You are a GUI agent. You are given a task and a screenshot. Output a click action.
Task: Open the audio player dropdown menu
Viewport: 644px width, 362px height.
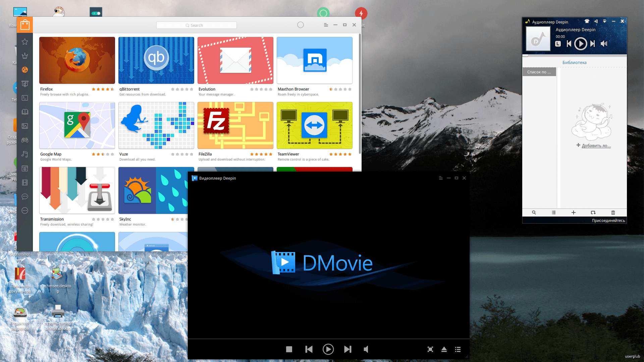click(x=605, y=21)
